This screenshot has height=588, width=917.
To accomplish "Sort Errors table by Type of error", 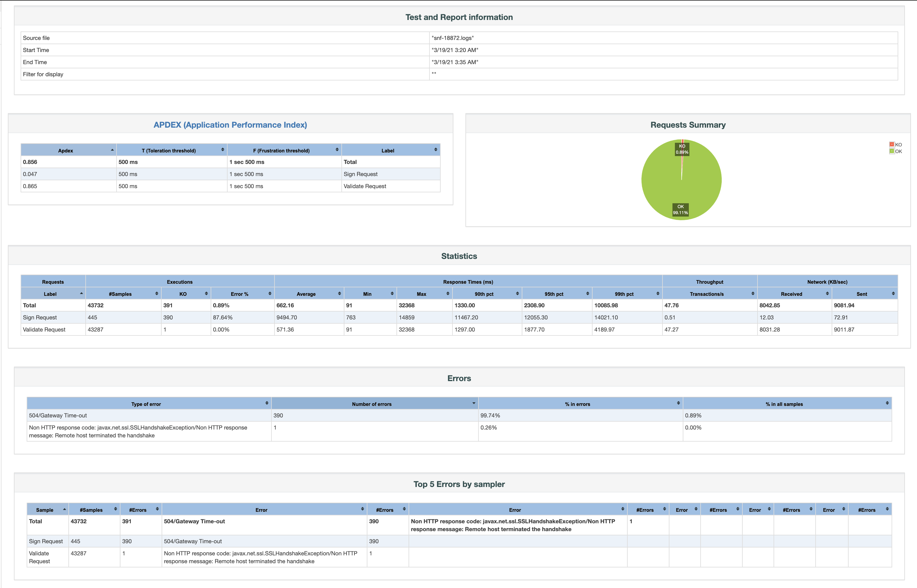I will pyautogui.click(x=267, y=403).
